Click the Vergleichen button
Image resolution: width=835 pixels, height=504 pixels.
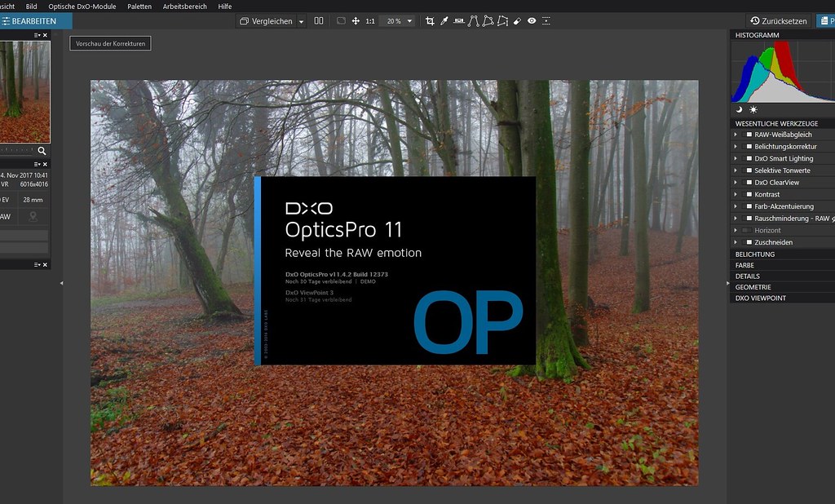[267, 21]
